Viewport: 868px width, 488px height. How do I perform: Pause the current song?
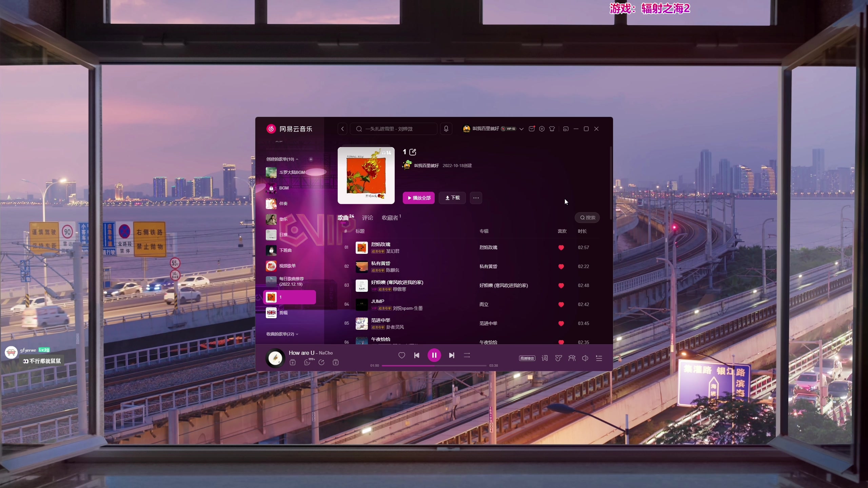click(434, 355)
